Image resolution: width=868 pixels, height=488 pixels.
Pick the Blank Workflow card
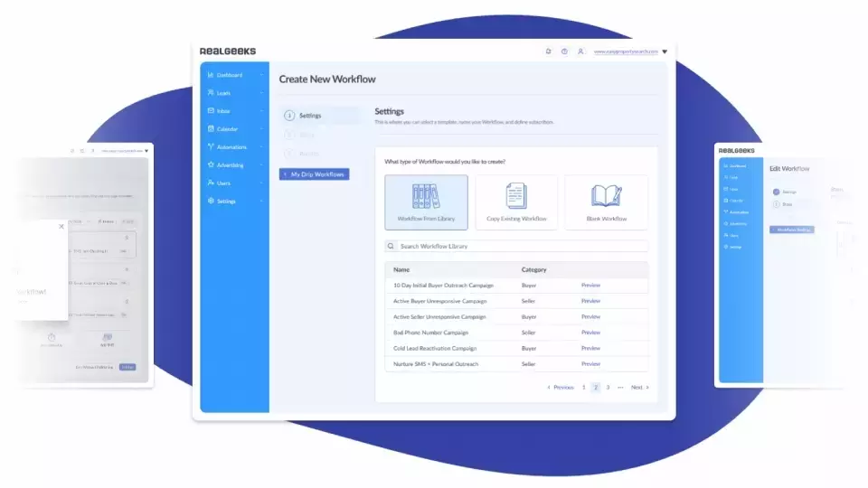pos(606,202)
